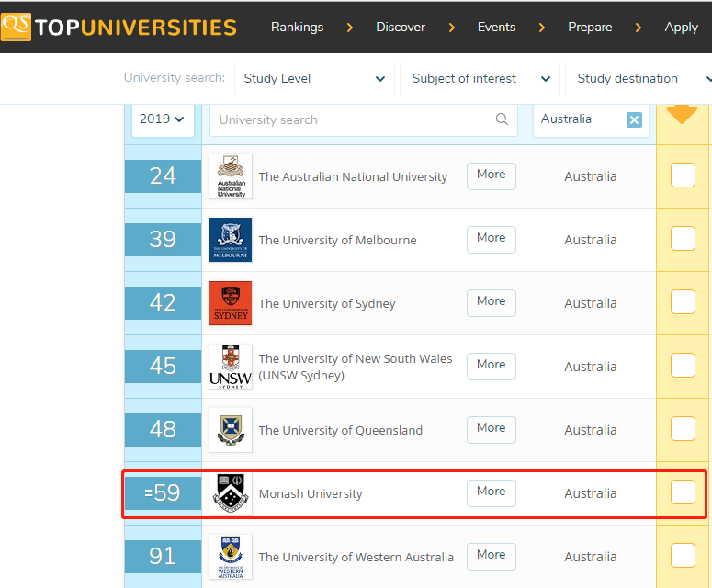This screenshot has height=588, width=712.
Task: Clear the Australia filter with X icon
Action: tap(634, 119)
